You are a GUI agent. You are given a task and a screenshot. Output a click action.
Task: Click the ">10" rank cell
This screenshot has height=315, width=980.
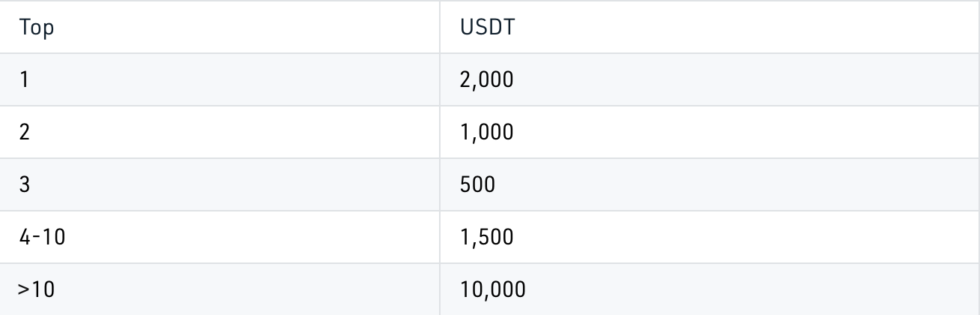pos(36,289)
